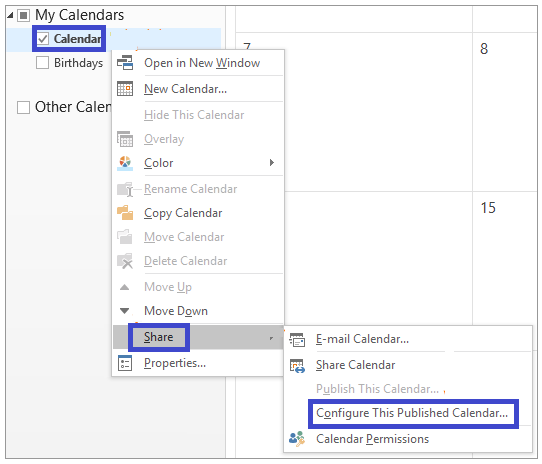The width and height of the screenshot is (542, 464).
Task: Click the Calendar Permissions people icon
Action: click(297, 439)
